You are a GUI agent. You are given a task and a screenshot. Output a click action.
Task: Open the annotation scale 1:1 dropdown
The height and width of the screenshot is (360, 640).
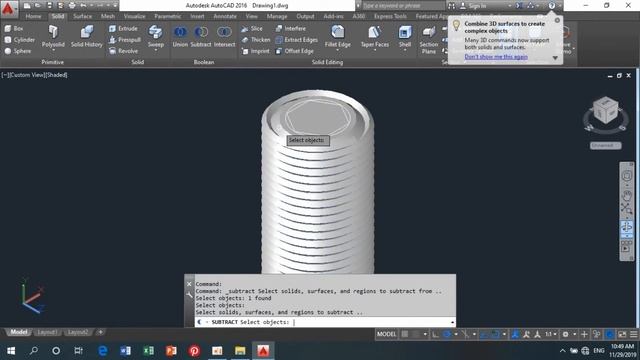551,334
